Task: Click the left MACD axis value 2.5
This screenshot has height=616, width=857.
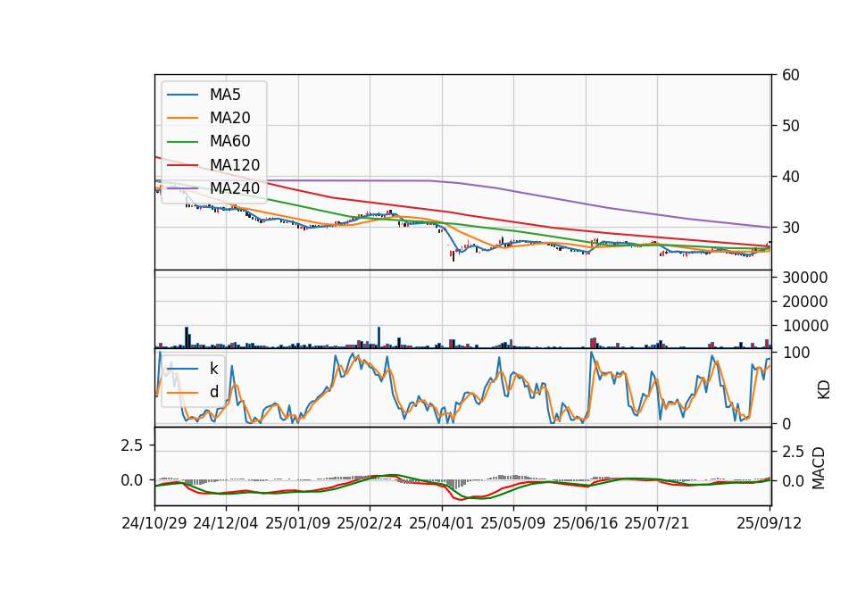Action: point(132,445)
